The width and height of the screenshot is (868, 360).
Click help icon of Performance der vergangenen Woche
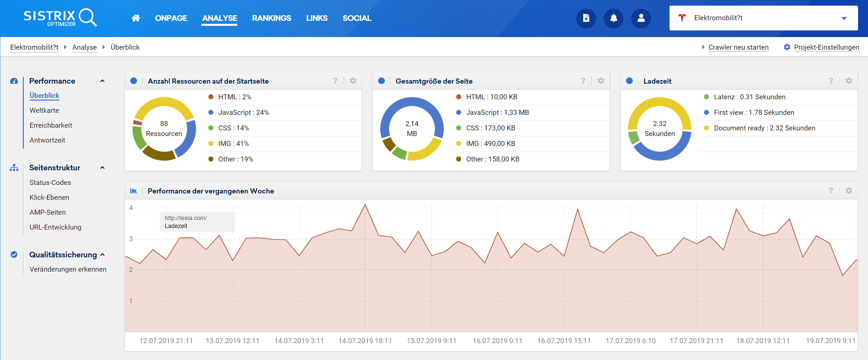click(831, 191)
